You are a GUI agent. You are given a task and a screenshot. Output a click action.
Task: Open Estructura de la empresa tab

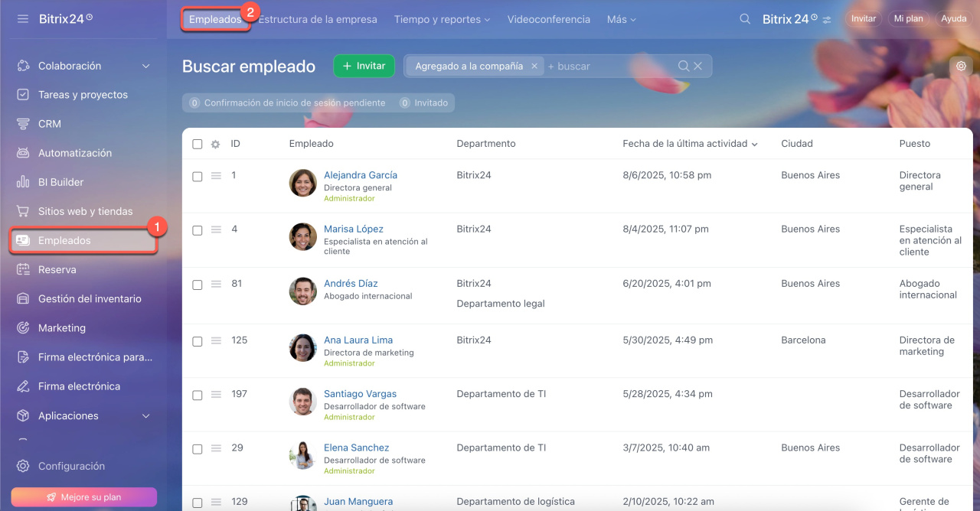click(318, 19)
